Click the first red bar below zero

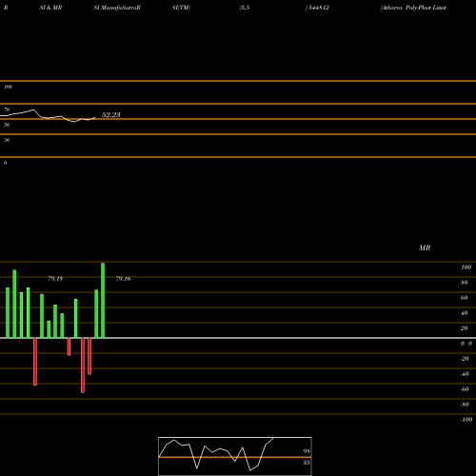point(35,362)
